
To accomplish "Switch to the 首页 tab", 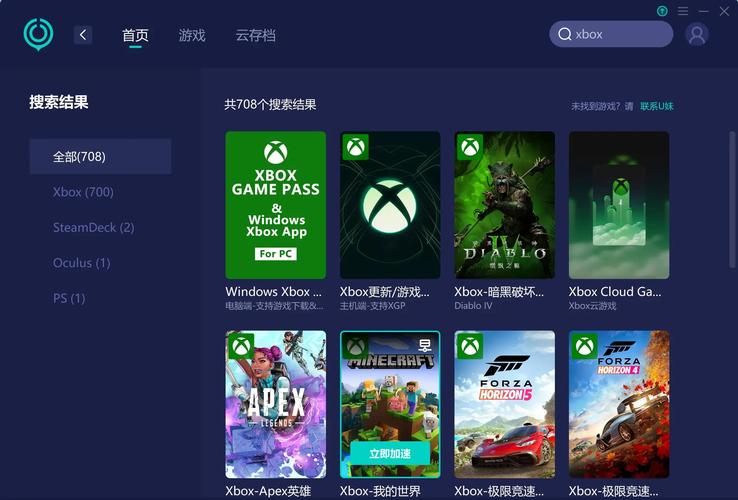I will coord(136,35).
